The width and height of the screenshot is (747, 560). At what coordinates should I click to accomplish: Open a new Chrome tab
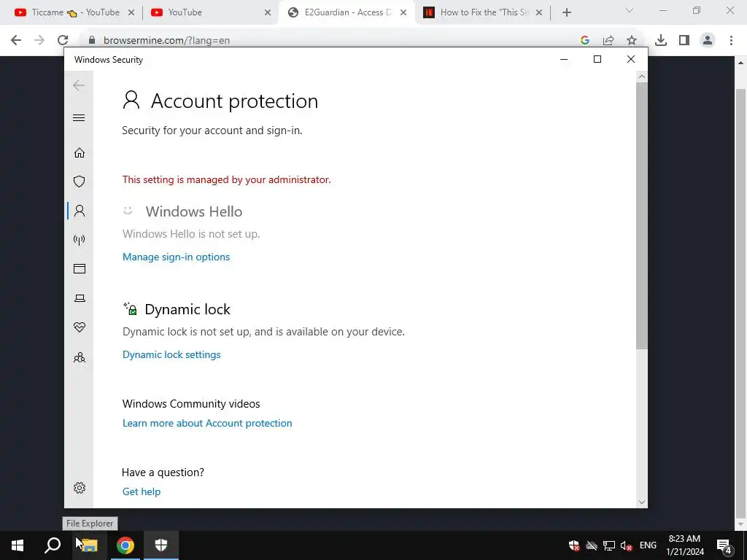pos(566,12)
